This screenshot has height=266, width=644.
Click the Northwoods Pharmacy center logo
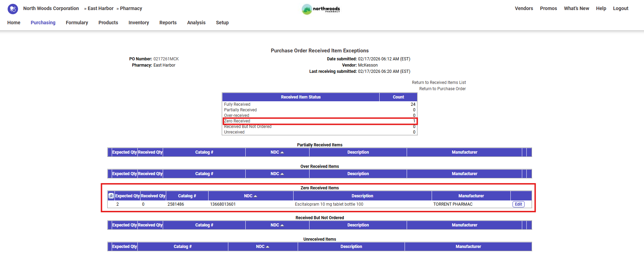(x=321, y=9)
